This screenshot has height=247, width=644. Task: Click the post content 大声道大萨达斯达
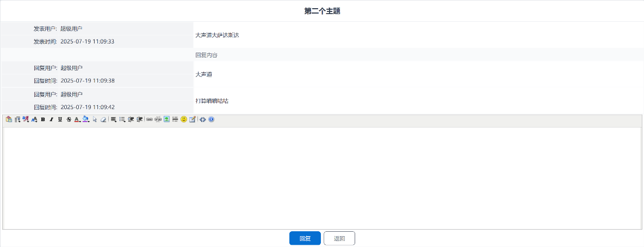217,35
